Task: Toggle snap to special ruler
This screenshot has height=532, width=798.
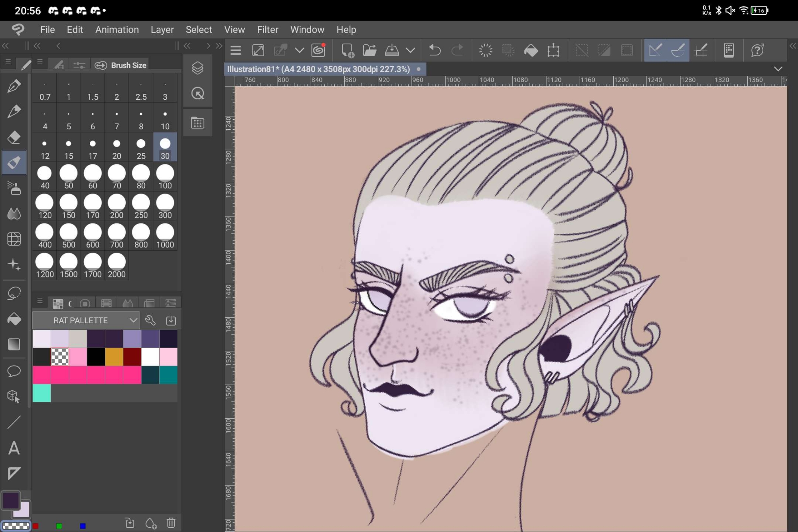Action: (x=678, y=50)
